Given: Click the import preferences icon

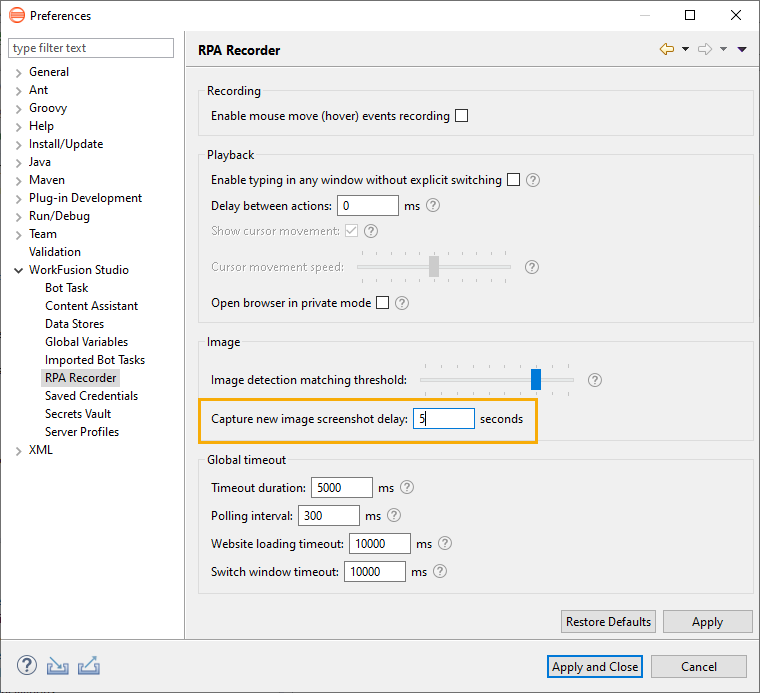Looking at the screenshot, I should point(58,666).
